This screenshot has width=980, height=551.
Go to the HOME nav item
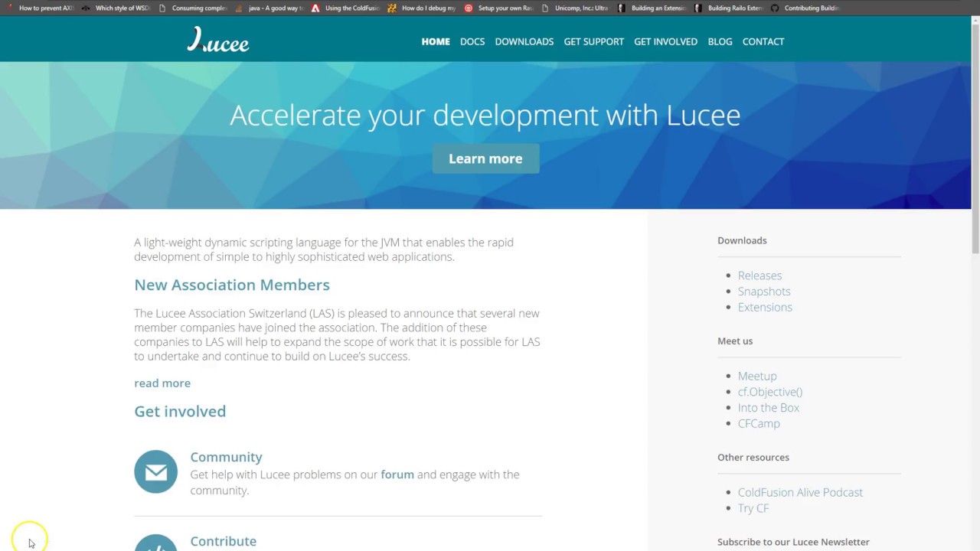(x=436, y=41)
